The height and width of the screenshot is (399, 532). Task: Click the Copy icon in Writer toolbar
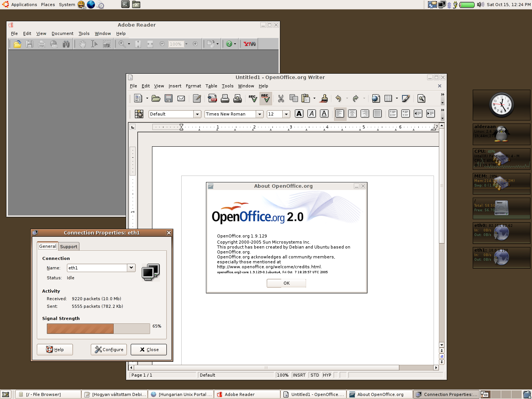click(293, 98)
